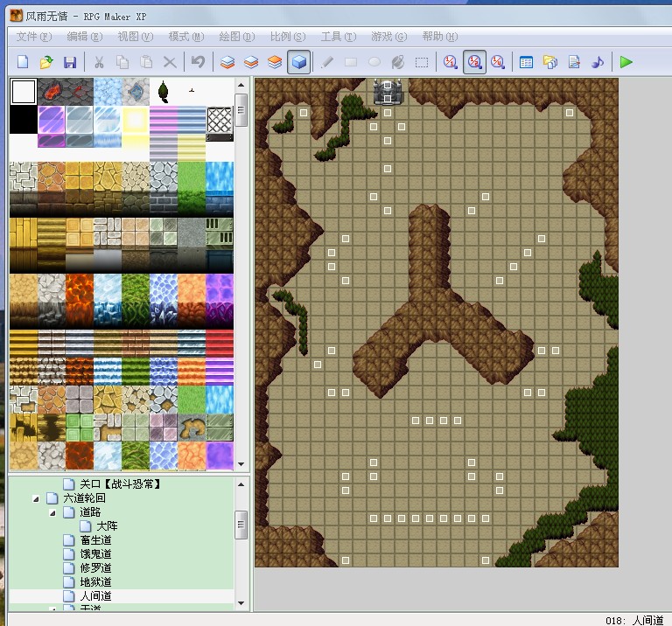The width and height of the screenshot is (672, 626).
Task: Select the 大阵 map entry
Action: click(x=107, y=526)
